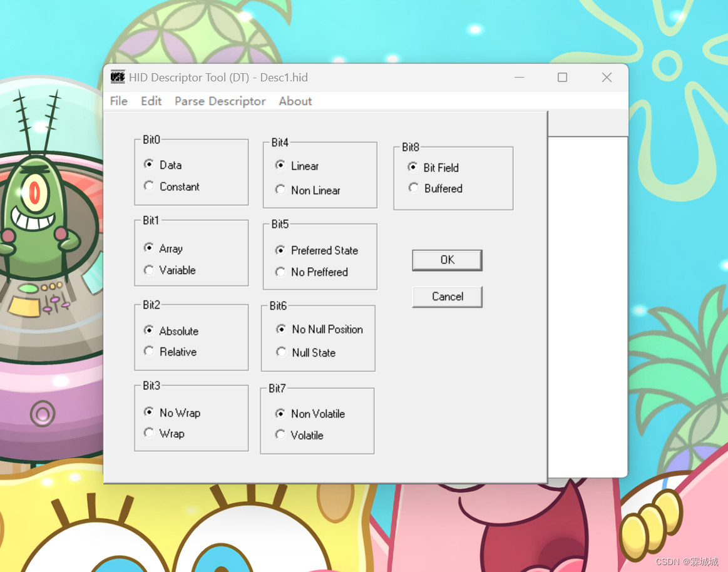Image resolution: width=728 pixels, height=572 pixels.
Task: Open the About menu
Action: [295, 101]
